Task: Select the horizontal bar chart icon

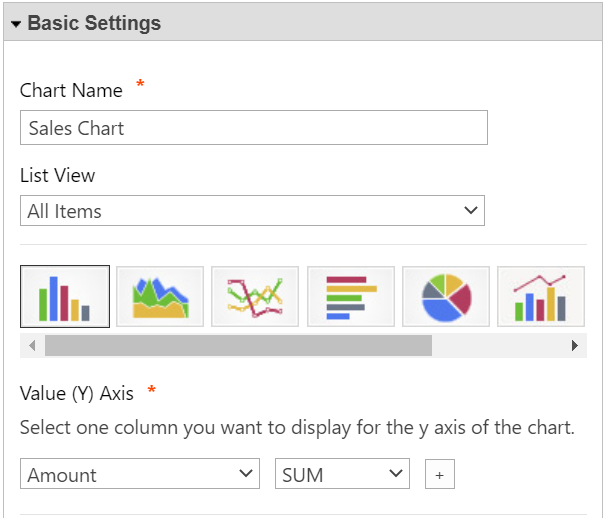Action: click(350, 297)
